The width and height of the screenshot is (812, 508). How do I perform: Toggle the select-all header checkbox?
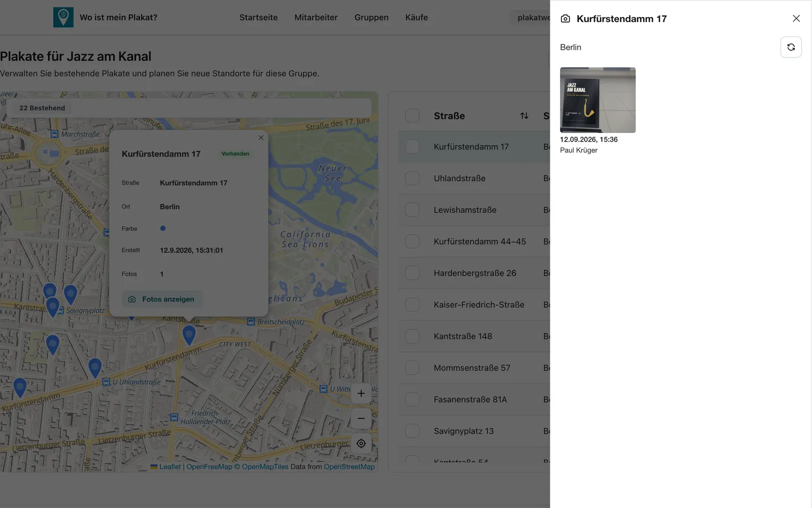(x=412, y=116)
